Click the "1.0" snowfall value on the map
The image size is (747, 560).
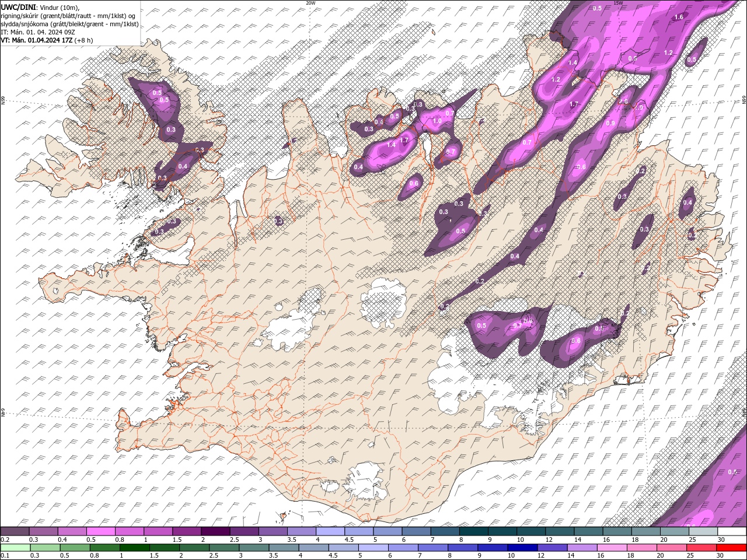click(437, 121)
